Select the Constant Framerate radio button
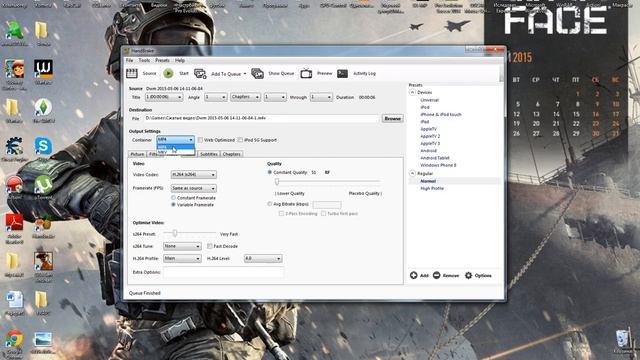Image resolution: width=640 pixels, height=360 pixels. click(x=173, y=198)
